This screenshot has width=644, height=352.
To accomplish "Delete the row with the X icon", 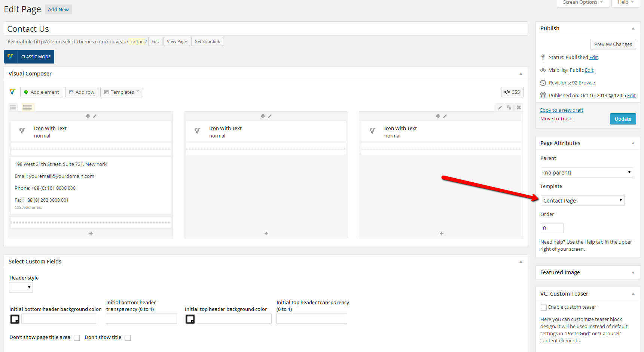I will click(519, 108).
